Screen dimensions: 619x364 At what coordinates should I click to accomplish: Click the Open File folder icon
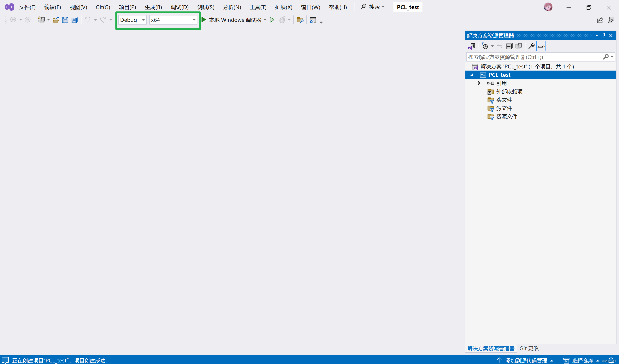[x=56, y=20]
